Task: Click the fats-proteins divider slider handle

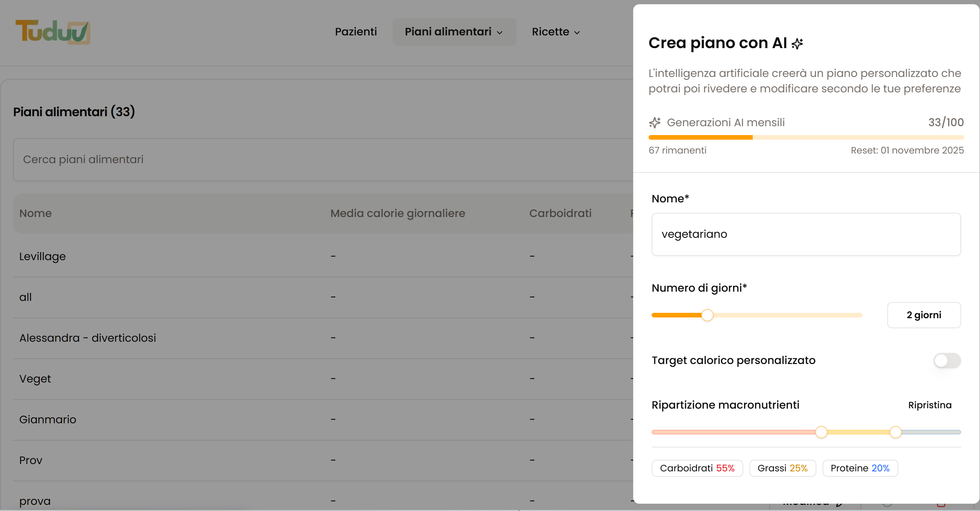Action: coord(895,432)
